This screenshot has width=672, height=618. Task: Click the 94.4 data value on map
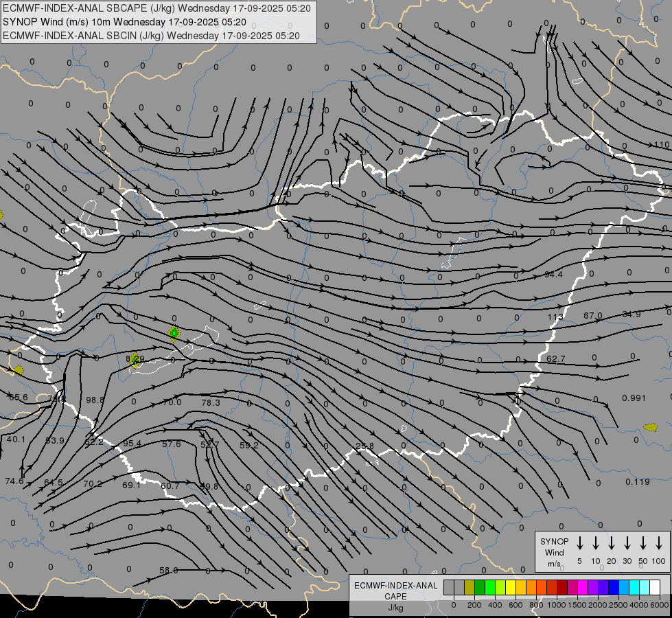(x=553, y=275)
